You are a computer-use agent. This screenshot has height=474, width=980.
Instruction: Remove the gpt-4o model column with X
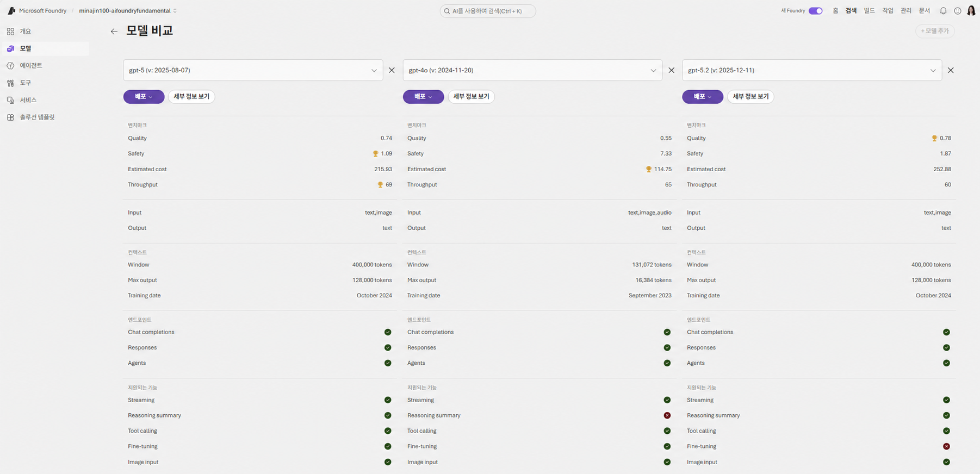click(x=672, y=70)
